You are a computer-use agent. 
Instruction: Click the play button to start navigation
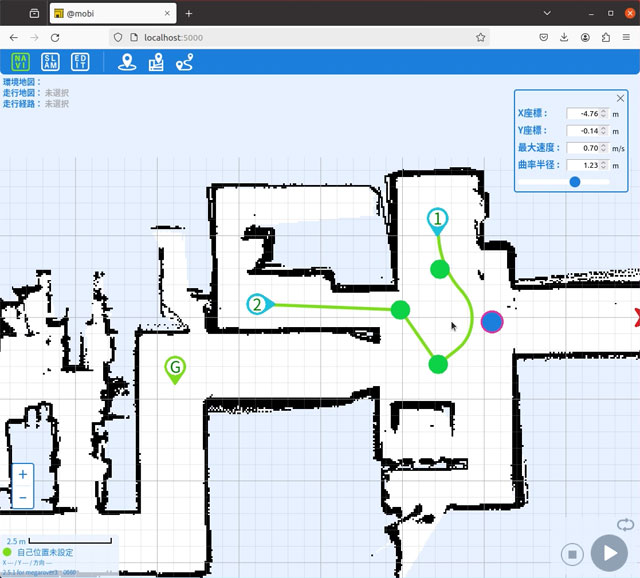609,554
